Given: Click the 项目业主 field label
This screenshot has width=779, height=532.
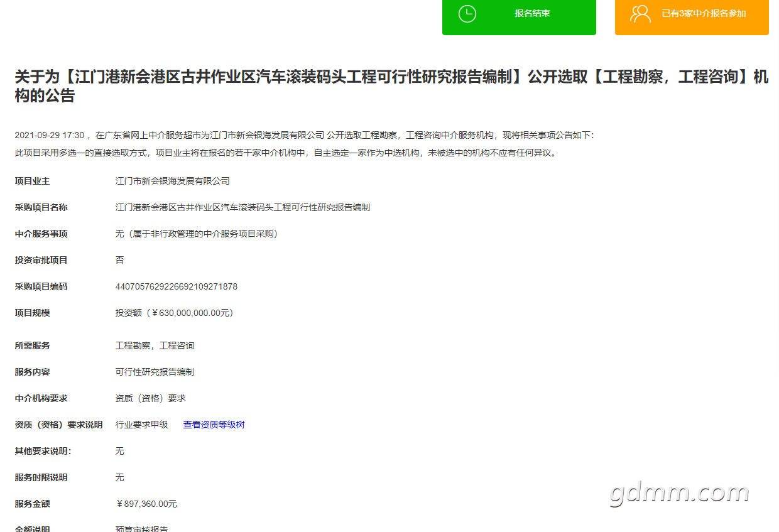Looking at the screenshot, I should coord(32,181).
